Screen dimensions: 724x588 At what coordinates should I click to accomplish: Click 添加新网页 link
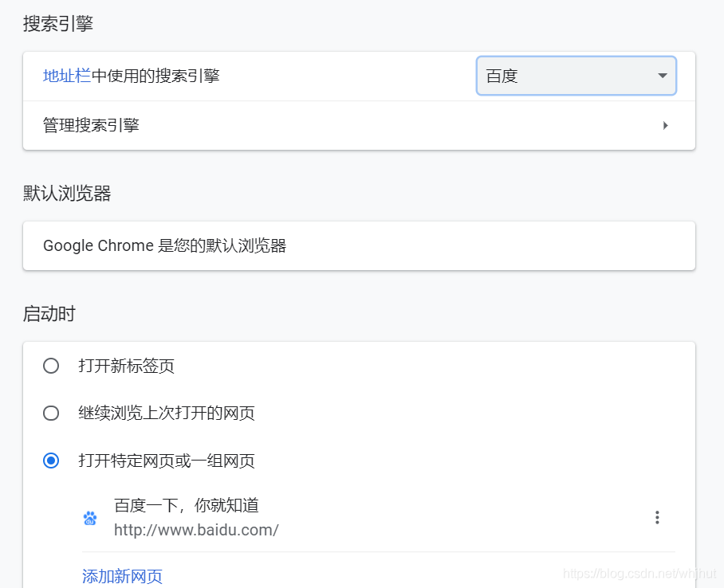[x=122, y=576]
